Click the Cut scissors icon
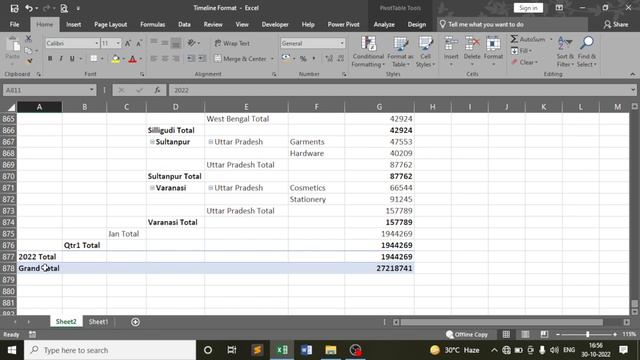This screenshot has width=640, height=360. 28,39
